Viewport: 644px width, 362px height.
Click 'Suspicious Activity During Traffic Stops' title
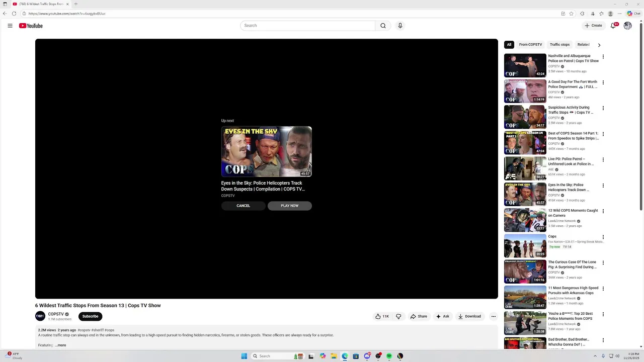[571, 110]
